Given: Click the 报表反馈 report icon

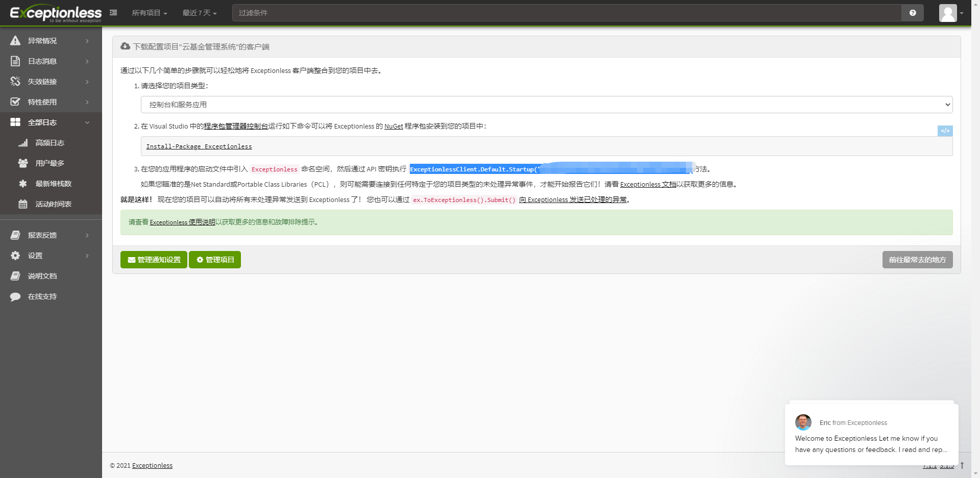Looking at the screenshot, I should 15,235.
